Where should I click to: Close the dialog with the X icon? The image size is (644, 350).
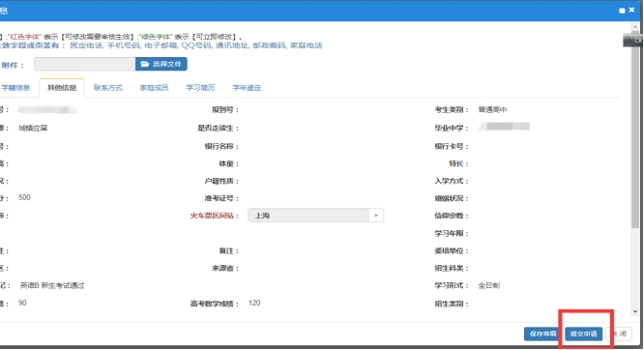[631, 10]
